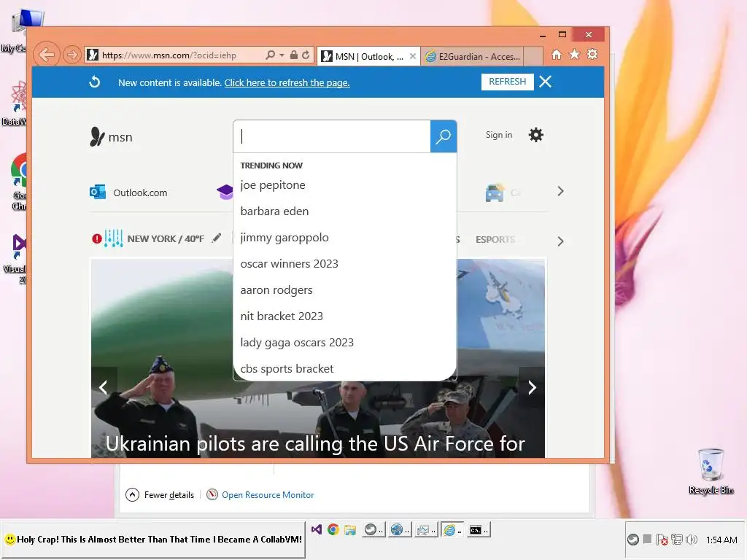The height and width of the screenshot is (560, 747).
Task: Reload page with address bar refresh icon
Action: pos(306,55)
